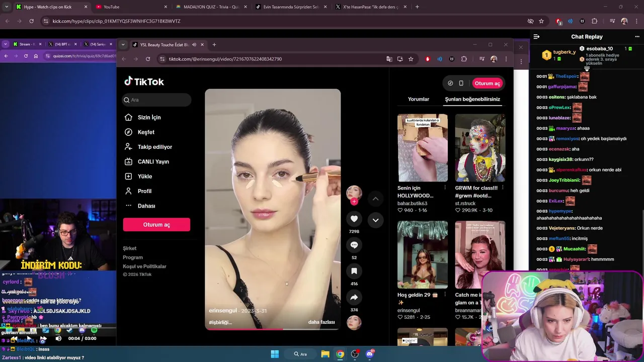Image resolution: width=644 pixels, height=362 pixels.
Task: Switch to Şunları beğenebilirsiniz tab
Action: (x=472, y=99)
